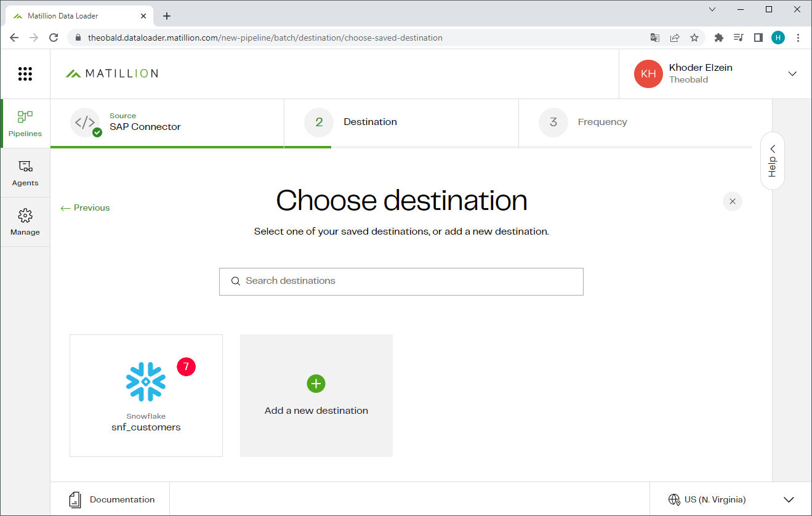Screen dimensions: 812x516
Task: Open the Chrome profile H avatar
Action: (x=778, y=38)
